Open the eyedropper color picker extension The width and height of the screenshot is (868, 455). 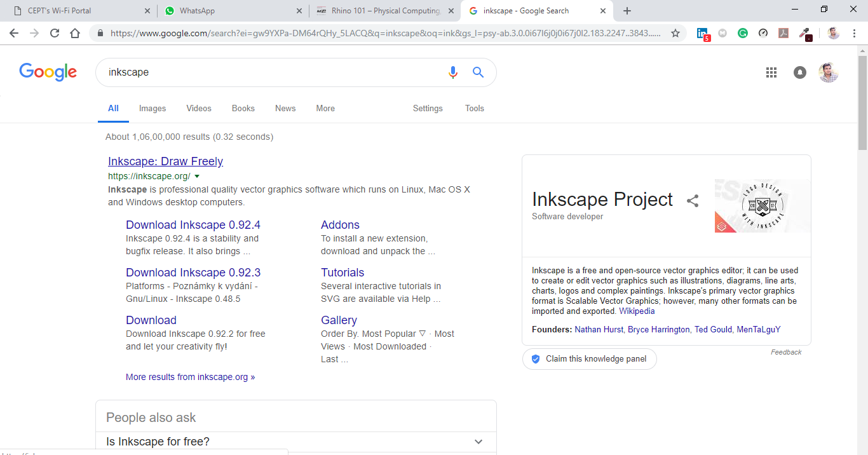[x=804, y=34]
